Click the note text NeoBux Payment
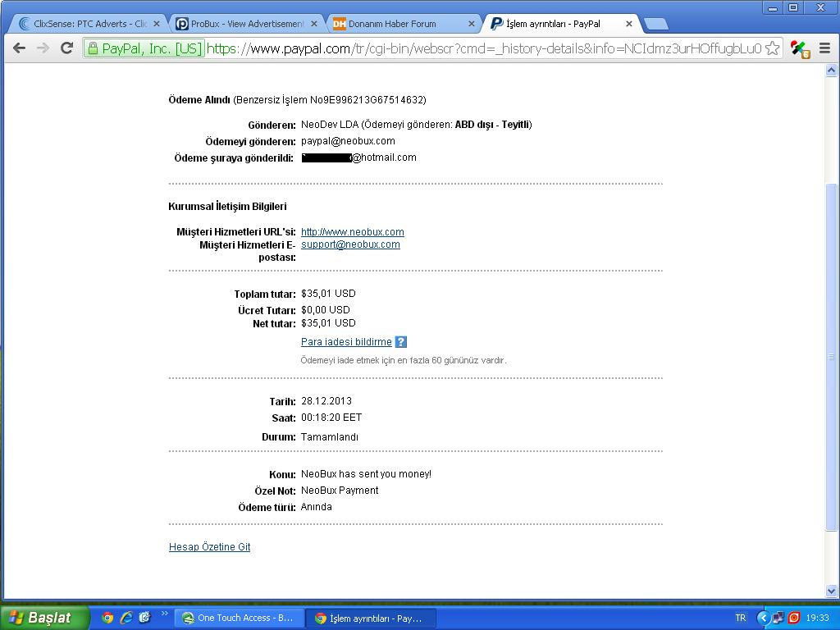Image resolution: width=840 pixels, height=630 pixels. coord(340,491)
